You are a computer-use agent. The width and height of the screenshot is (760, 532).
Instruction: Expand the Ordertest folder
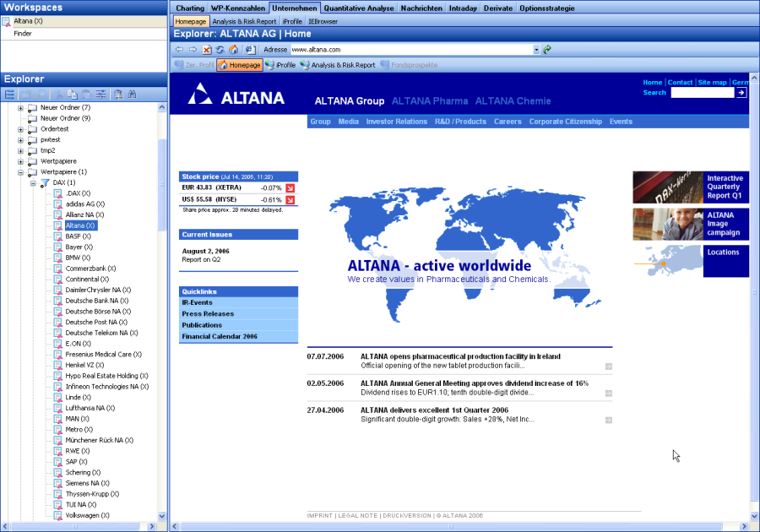(x=20, y=129)
